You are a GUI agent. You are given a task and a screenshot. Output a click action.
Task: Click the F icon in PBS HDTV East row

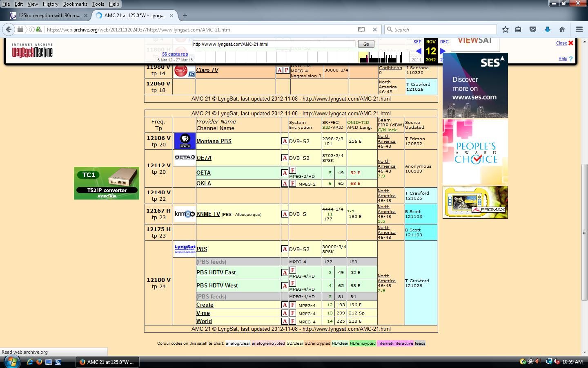[292, 270]
